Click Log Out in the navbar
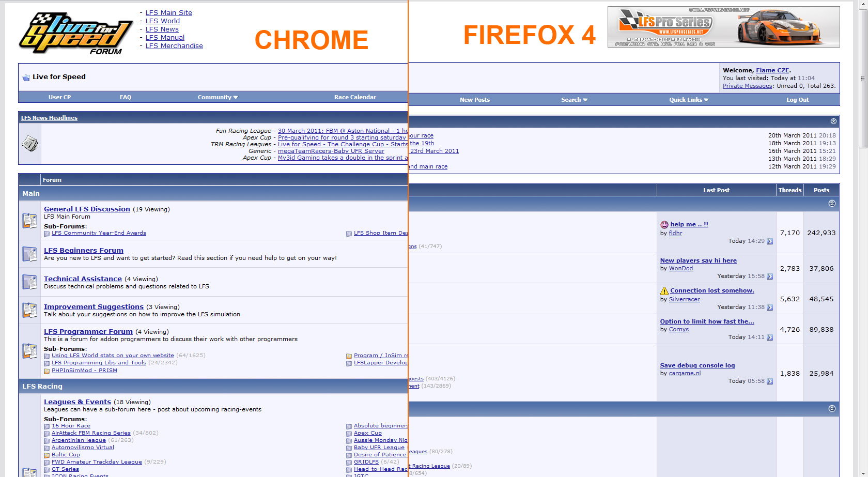The width and height of the screenshot is (868, 477). (798, 100)
